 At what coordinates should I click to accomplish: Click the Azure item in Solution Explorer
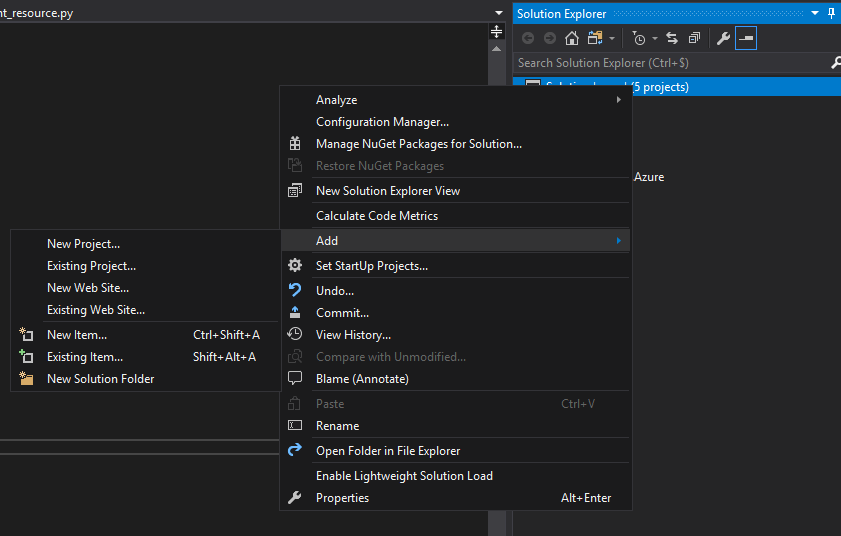[x=649, y=177]
